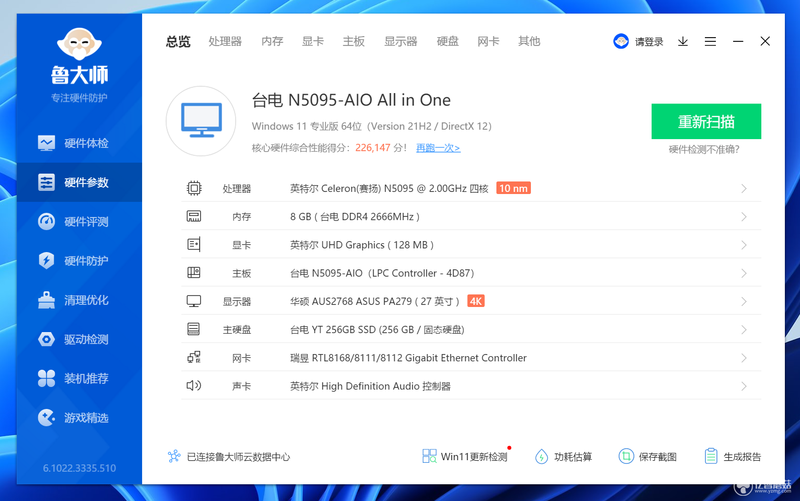Switch to 内存 tab
800x501 pixels.
tap(272, 41)
